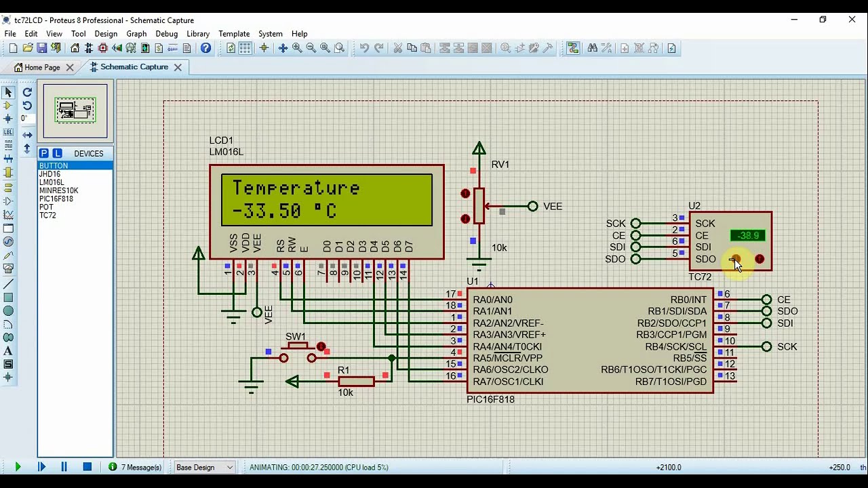Select the 2D Box graphics tool
The height and width of the screenshot is (488, 868).
8,297
